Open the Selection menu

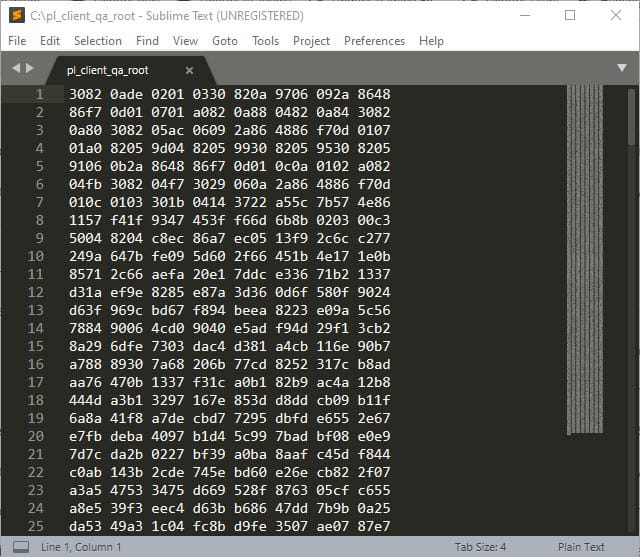98,41
